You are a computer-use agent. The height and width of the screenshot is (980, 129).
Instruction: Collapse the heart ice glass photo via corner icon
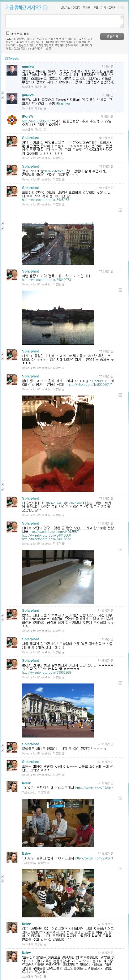click(x=121, y=395)
